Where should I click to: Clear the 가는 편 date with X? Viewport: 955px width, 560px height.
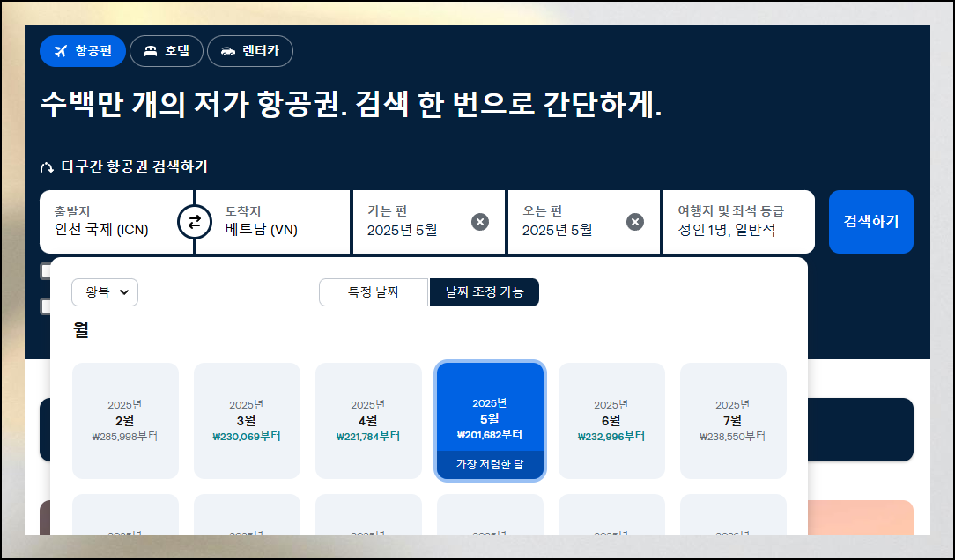(480, 222)
